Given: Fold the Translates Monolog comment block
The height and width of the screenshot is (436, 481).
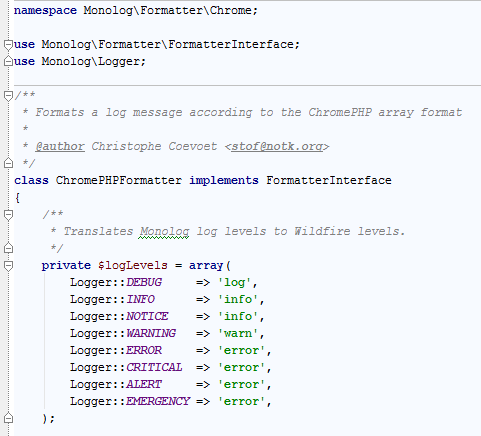Looking at the screenshot, I should coord(8,215).
